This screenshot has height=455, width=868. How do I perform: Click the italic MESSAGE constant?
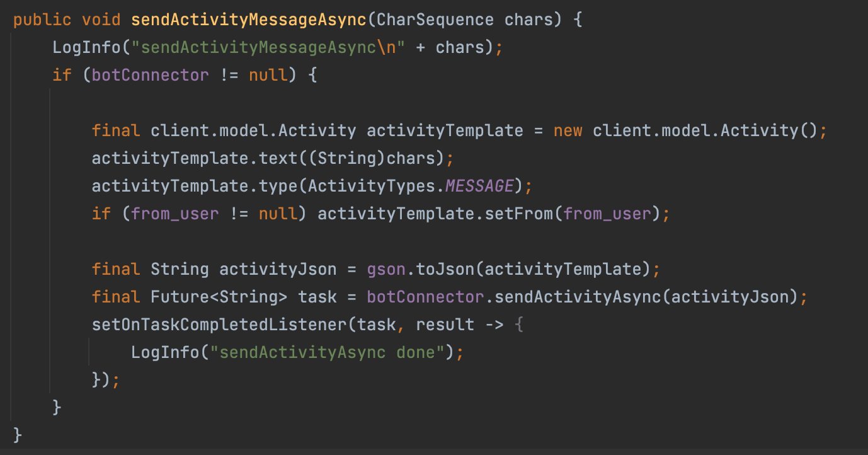pyautogui.click(x=479, y=186)
